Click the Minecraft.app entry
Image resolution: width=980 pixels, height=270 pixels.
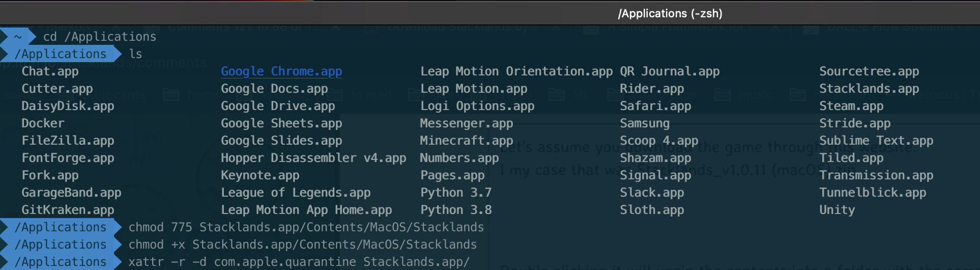(x=466, y=141)
